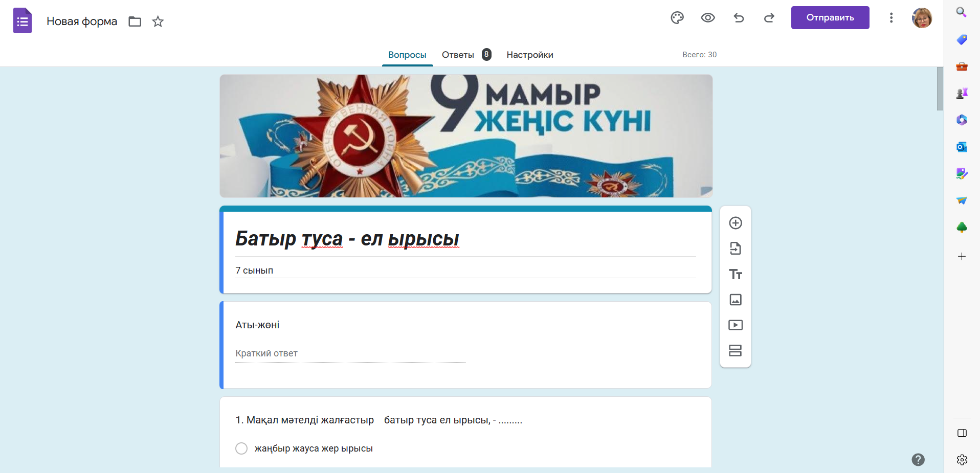
Task: Add a new section
Action: click(736, 351)
